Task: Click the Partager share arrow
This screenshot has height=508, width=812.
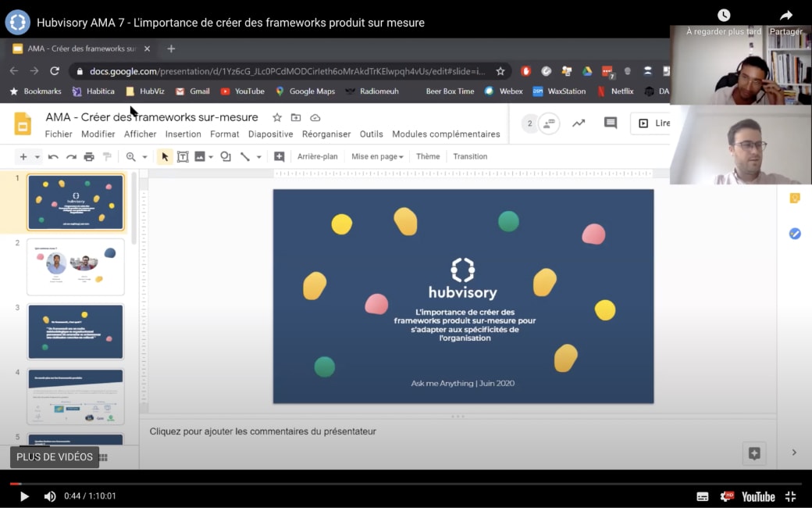Action: pos(786,15)
